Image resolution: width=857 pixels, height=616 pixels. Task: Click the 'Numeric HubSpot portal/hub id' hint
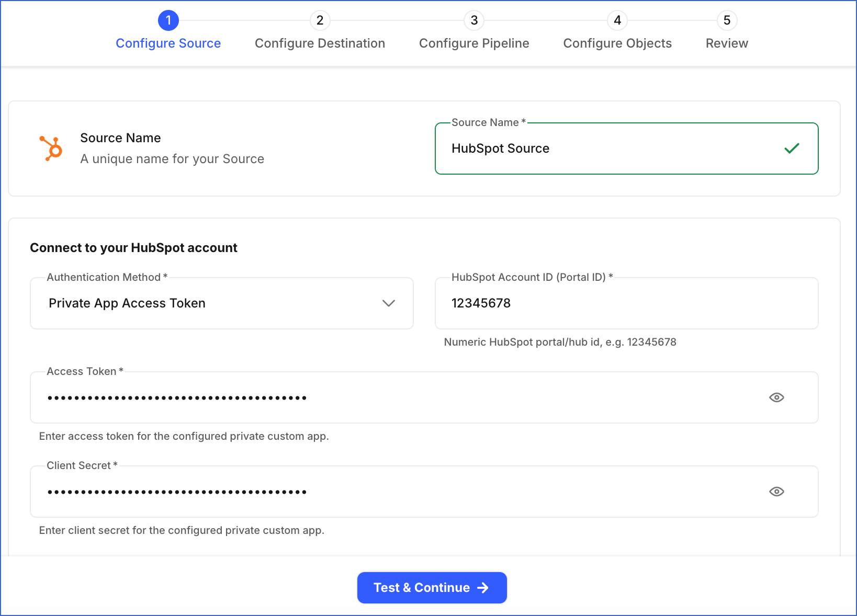560,342
